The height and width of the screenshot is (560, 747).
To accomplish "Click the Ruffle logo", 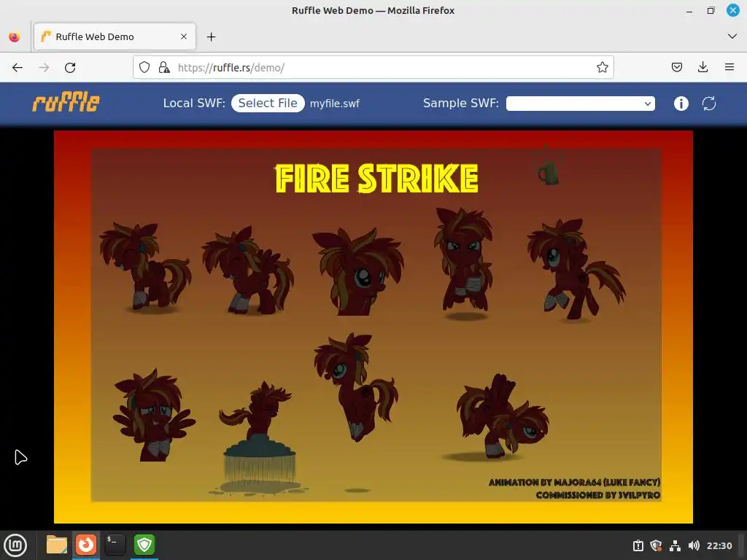I will tap(66, 102).
